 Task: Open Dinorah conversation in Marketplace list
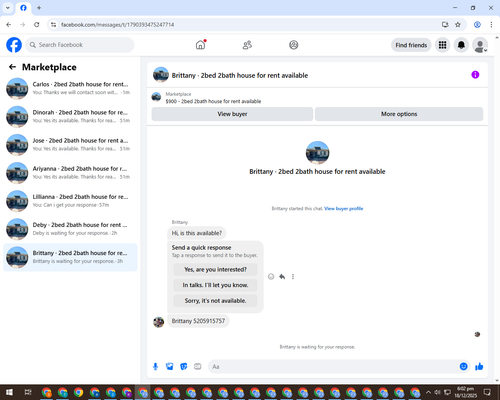70,116
